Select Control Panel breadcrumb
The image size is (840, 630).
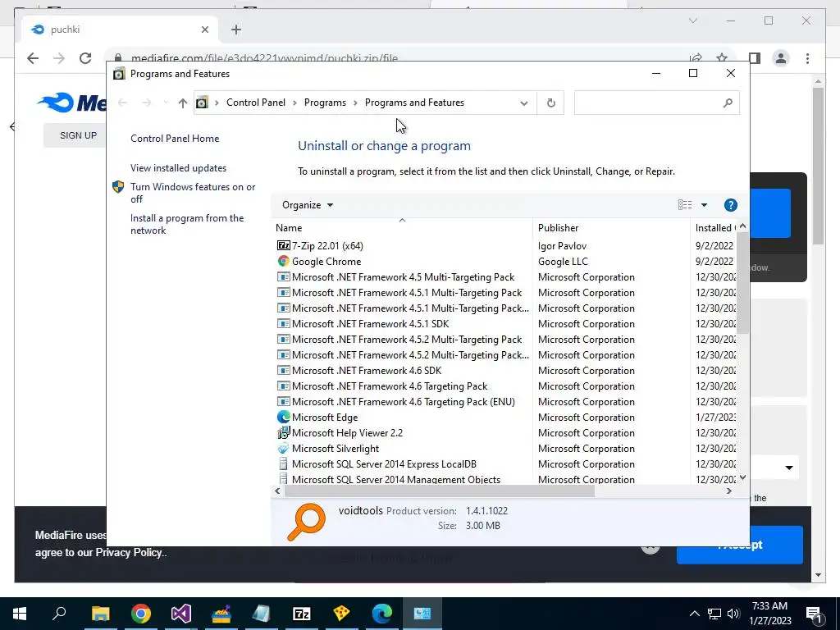click(x=256, y=103)
